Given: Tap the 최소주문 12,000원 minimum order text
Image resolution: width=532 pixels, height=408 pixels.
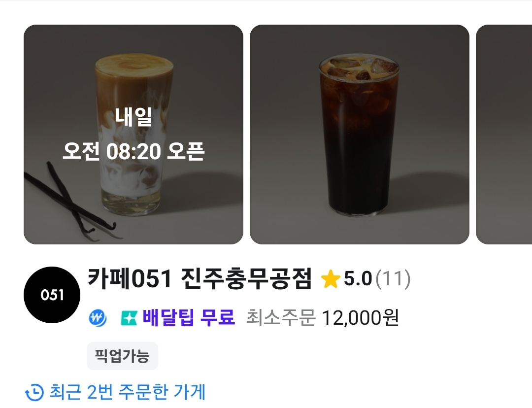Looking at the screenshot, I should click(x=322, y=318).
